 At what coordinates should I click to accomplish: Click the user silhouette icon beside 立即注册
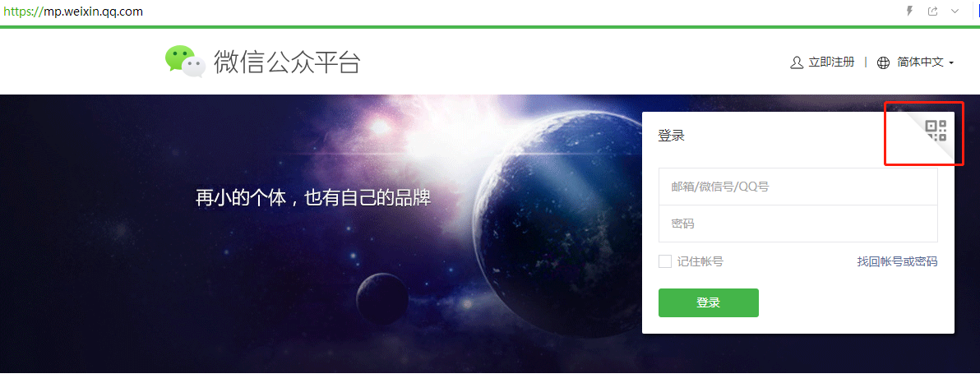797,62
